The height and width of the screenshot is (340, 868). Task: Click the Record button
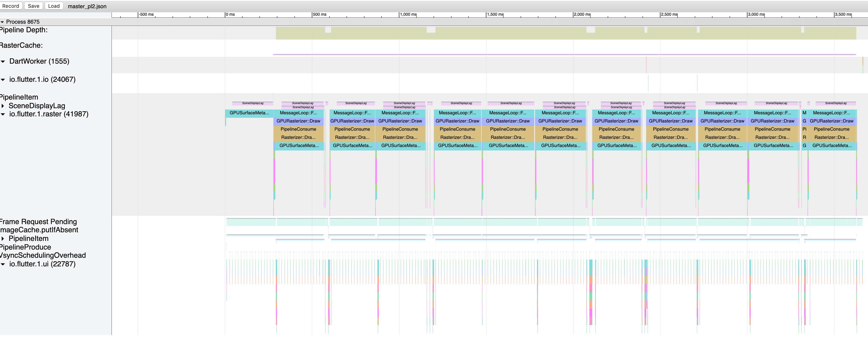pyautogui.click(x=10, y=6)
